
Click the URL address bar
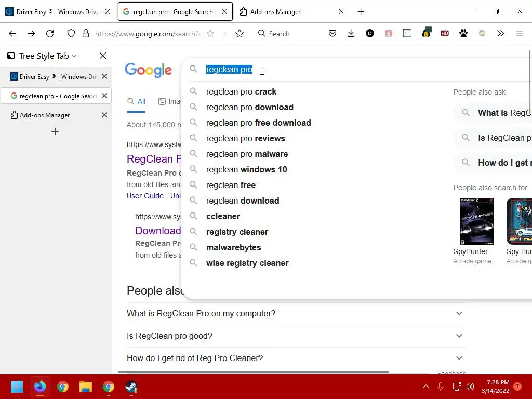pyautogui.click(x=148, y=34)
